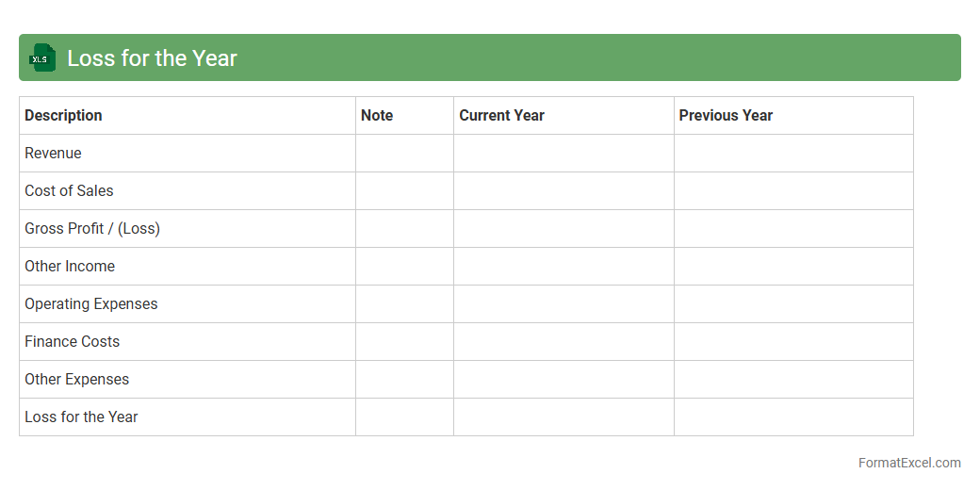Click the Other Expenses row label
Viewport: 980px width, 490px height.
click(x=77, y=379)
